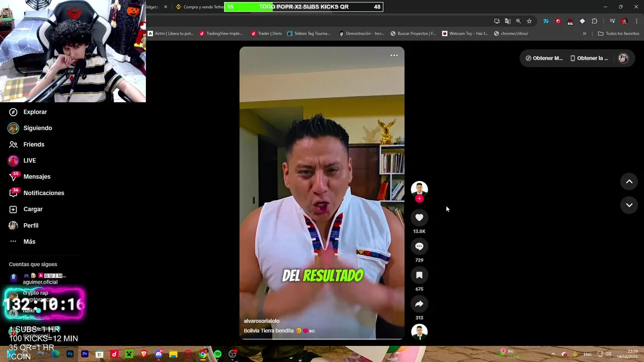Open Airtm bookmark
Screen dimensions: 644x362
[x=171, y=34]
